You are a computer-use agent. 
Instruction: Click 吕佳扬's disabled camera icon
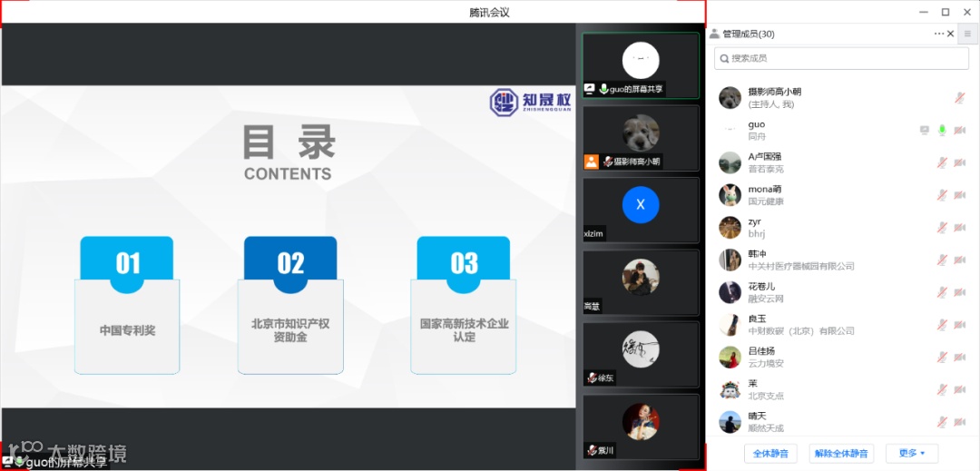pos(960,357)
